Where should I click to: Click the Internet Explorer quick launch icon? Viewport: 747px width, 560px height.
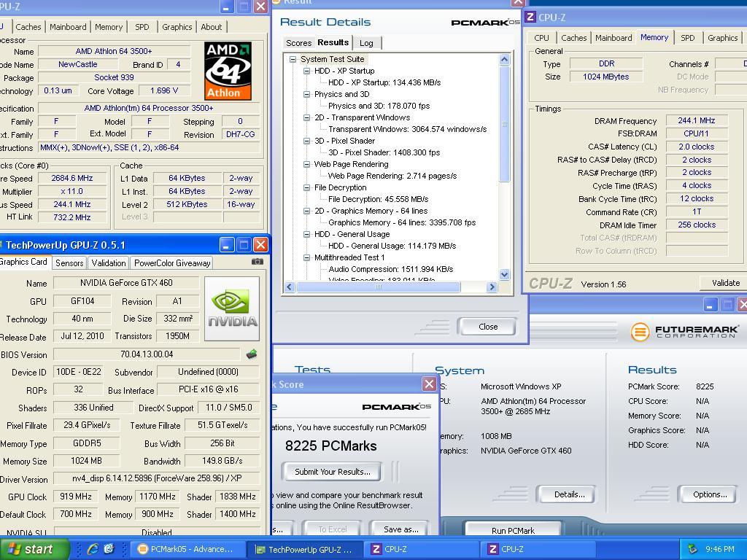[x=92, y=549]
